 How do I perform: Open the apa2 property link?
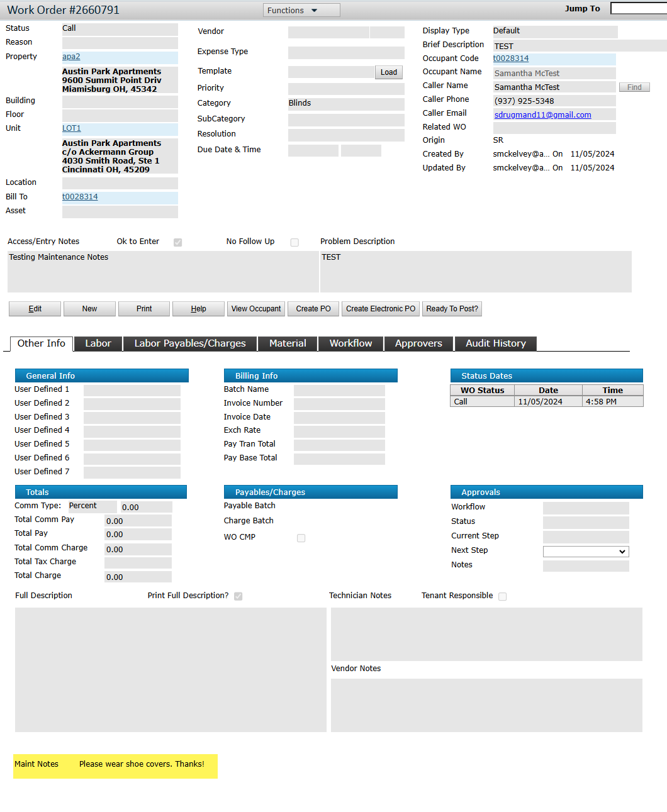[71, 57]
